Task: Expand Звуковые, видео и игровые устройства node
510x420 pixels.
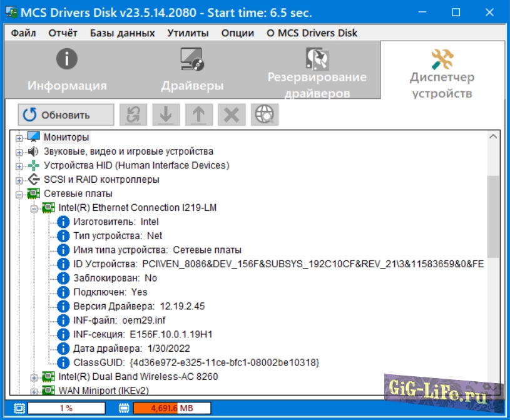Action: [x=19, y=151]
